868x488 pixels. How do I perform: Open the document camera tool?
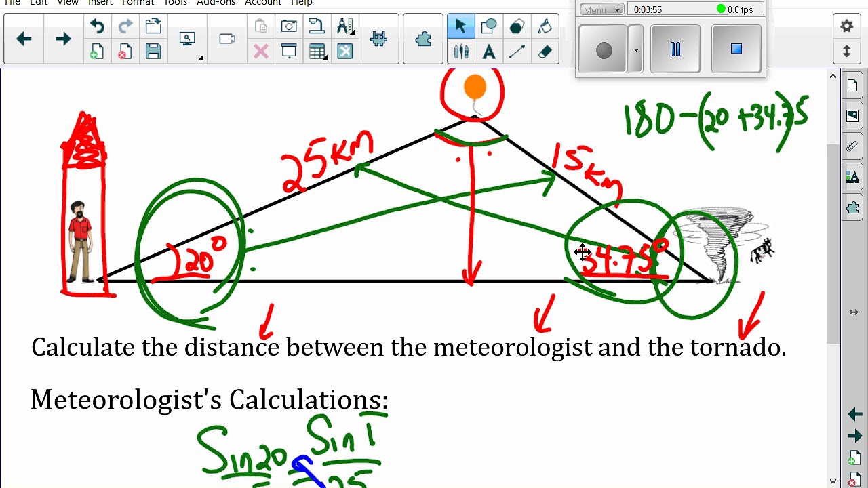click(x=317, y=26)
